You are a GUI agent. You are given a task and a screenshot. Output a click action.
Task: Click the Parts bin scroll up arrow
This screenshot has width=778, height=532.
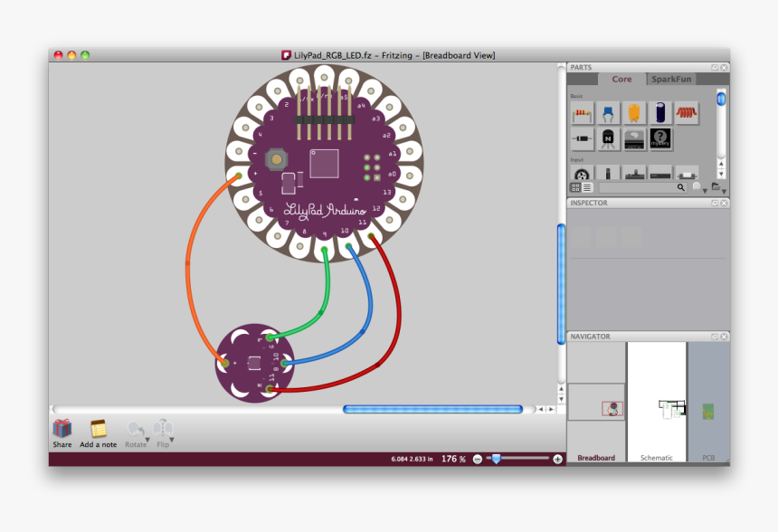721,164
